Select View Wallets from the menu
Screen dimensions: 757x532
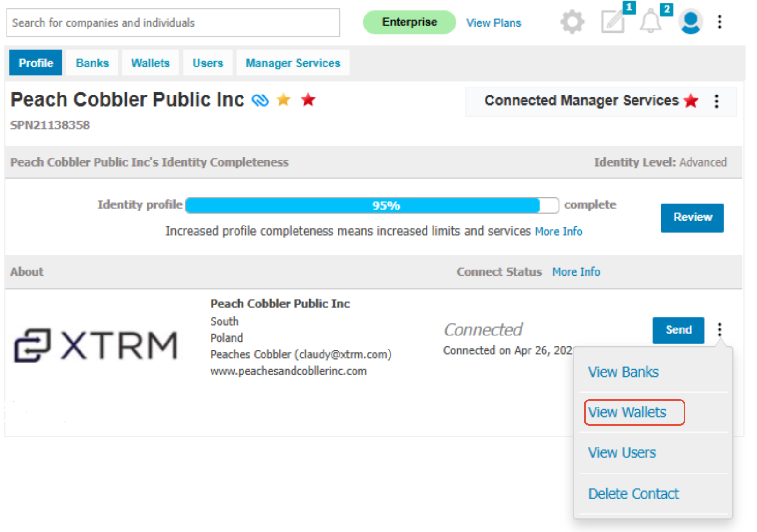click(x=627, y=412)
